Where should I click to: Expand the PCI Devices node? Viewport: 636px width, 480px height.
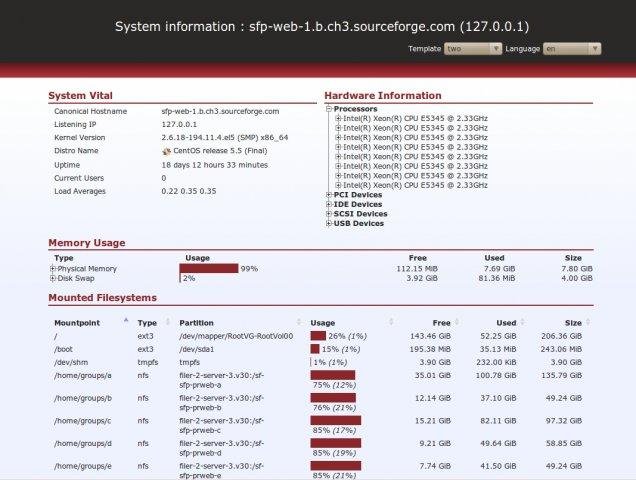point(329,195)
